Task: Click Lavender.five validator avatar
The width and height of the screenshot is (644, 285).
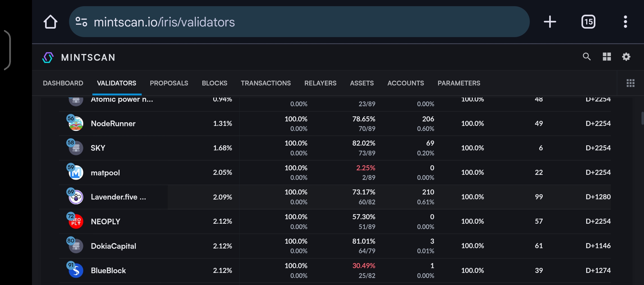Action: 76,197
